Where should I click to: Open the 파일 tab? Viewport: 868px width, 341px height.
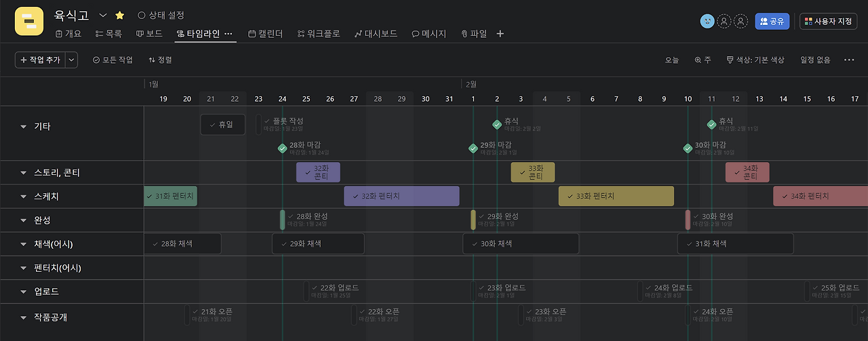pyautogui.click(x=473, y=33)
